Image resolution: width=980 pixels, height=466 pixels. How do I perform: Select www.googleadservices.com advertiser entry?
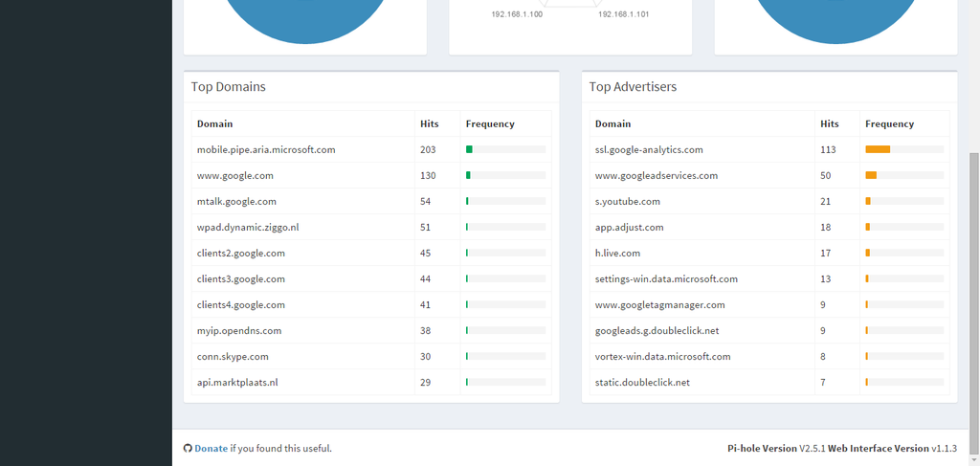(657, 175)
